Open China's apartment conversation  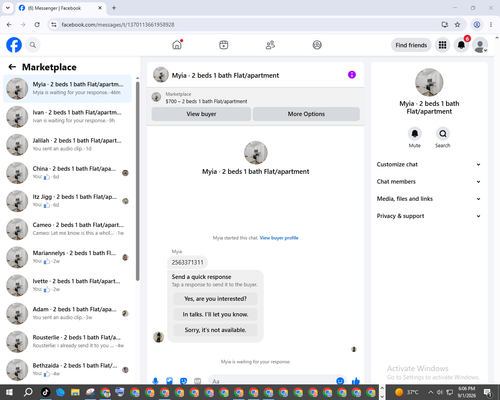[x=67, y=173]
